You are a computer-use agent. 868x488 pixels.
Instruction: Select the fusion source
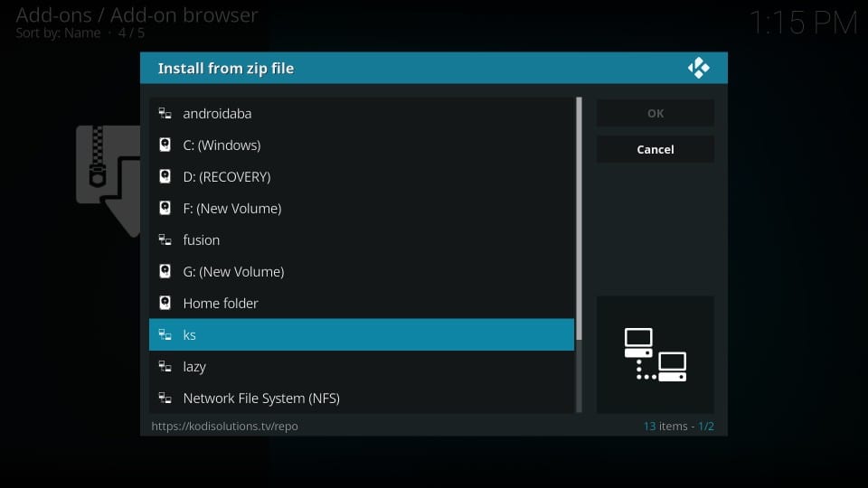(362, 239)
